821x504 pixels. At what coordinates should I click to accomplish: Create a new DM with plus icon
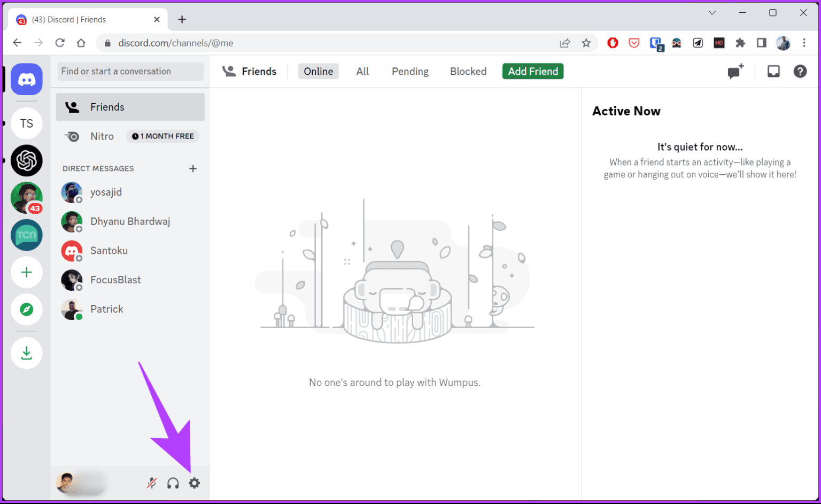coord(193,168)
